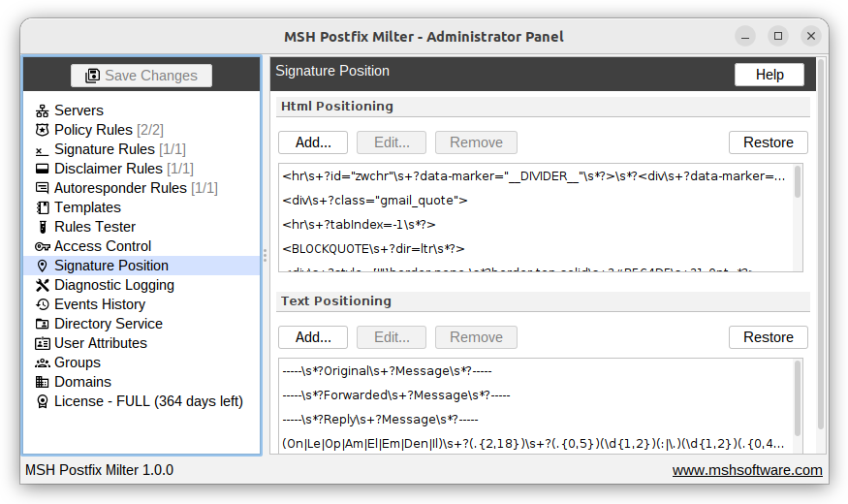This screenshot has height=504, width=848.
Task: Select the Forwarded Message text pattern
Action: (x=536, y=395)
